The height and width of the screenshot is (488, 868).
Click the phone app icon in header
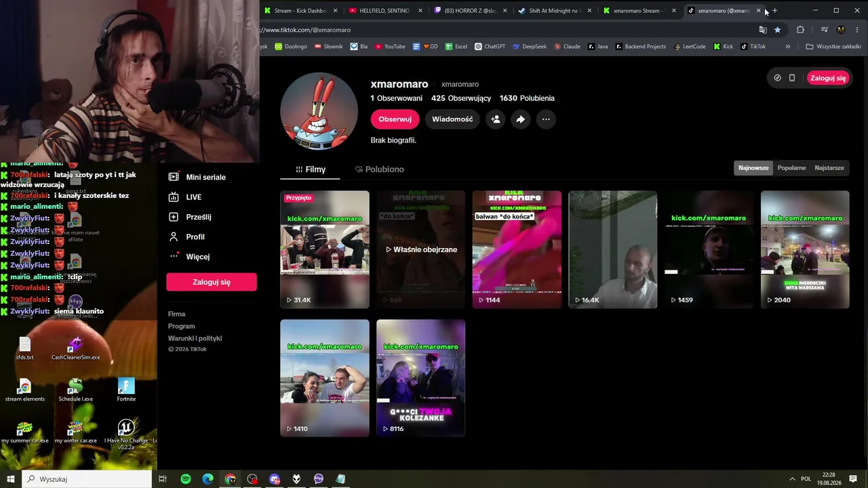click(792, 78)
